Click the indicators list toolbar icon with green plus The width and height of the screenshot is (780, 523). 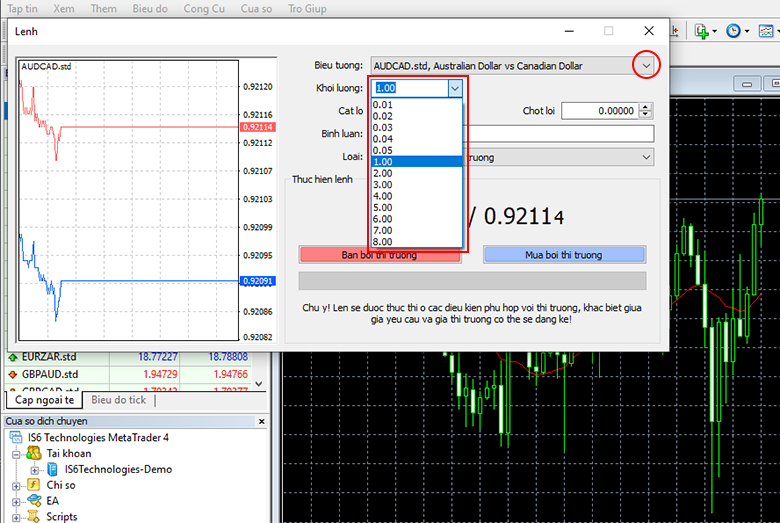pyautogui.click(x=701, y=31)
